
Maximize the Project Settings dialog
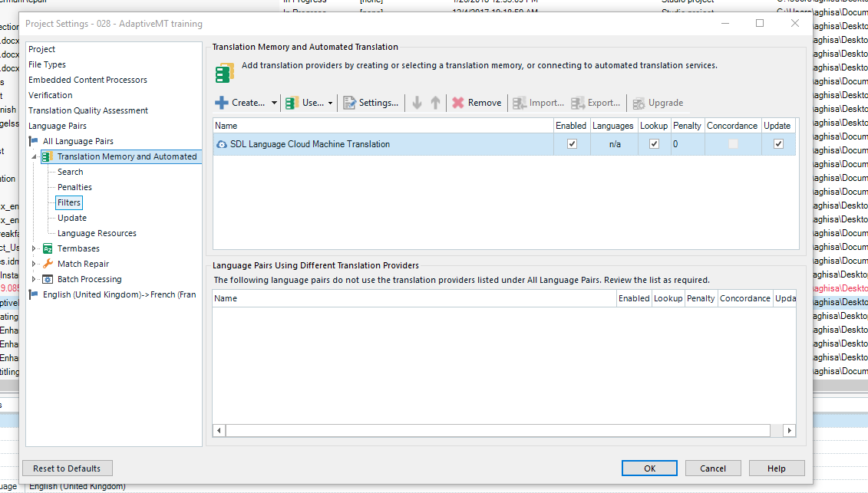[x=760, y=23]
